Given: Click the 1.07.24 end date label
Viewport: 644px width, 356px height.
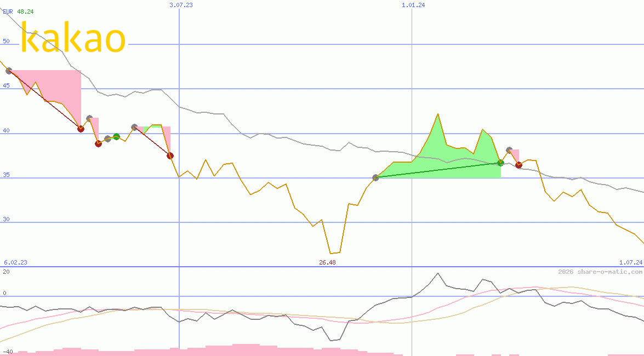Looking at the screenshot, I should tap(630, 262).
